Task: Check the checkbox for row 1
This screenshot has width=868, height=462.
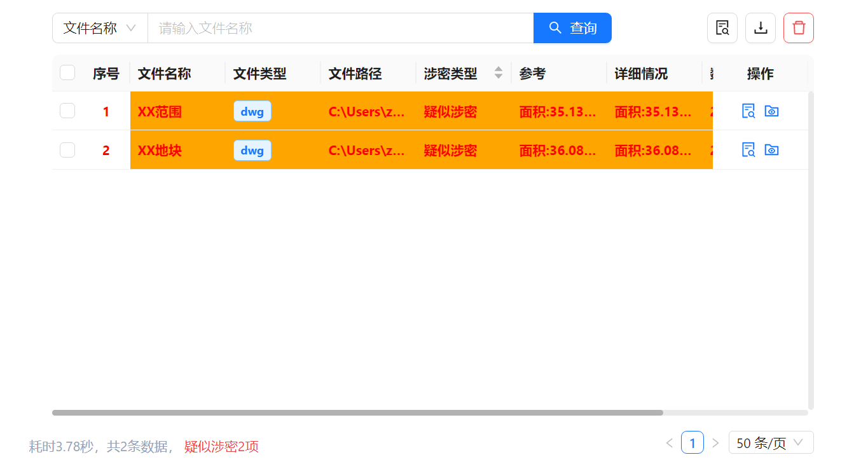Action: pos(67,111)
